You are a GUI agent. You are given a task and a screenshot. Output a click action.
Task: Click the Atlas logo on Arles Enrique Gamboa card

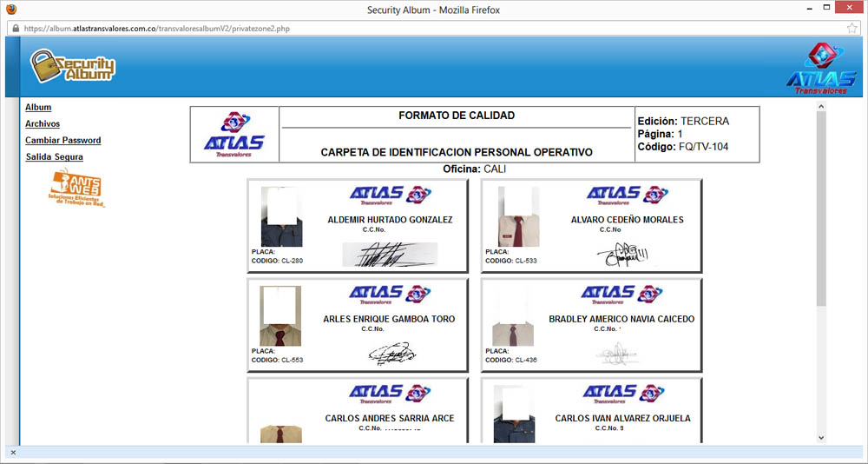pos(391,295)
